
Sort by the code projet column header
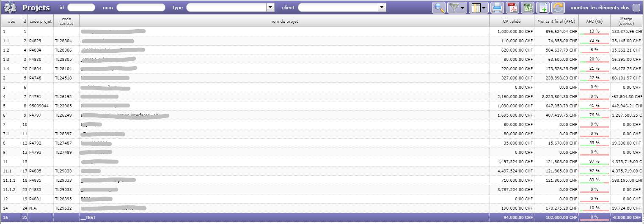point(41,21)
